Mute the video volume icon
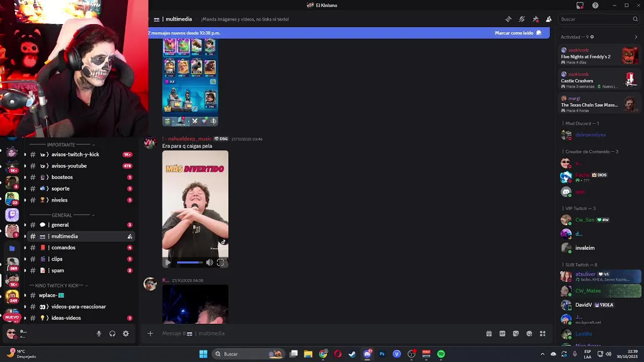The image size is (644, 362). point(209,262)
